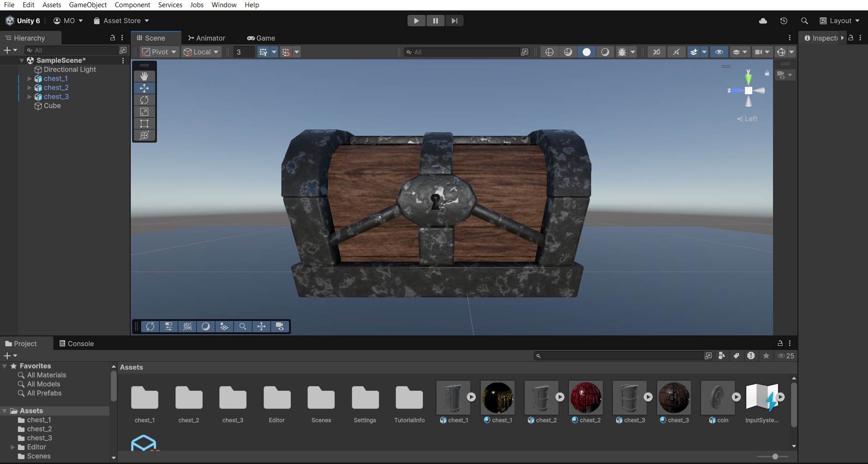868x464 pixels.
Task: Toggle grid snapping magnet button
Action: 286,52
